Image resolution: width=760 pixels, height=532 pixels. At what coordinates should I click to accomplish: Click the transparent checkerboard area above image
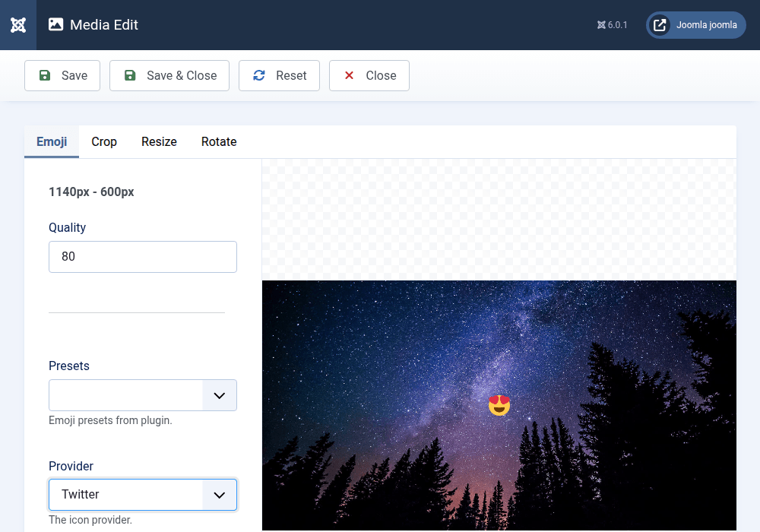(x=499, y=219)
